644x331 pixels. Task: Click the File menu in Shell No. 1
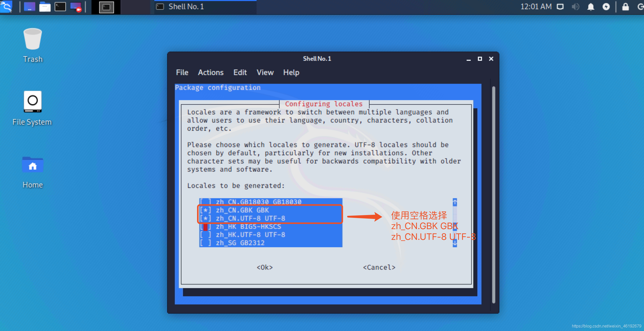tap(182, 72)
